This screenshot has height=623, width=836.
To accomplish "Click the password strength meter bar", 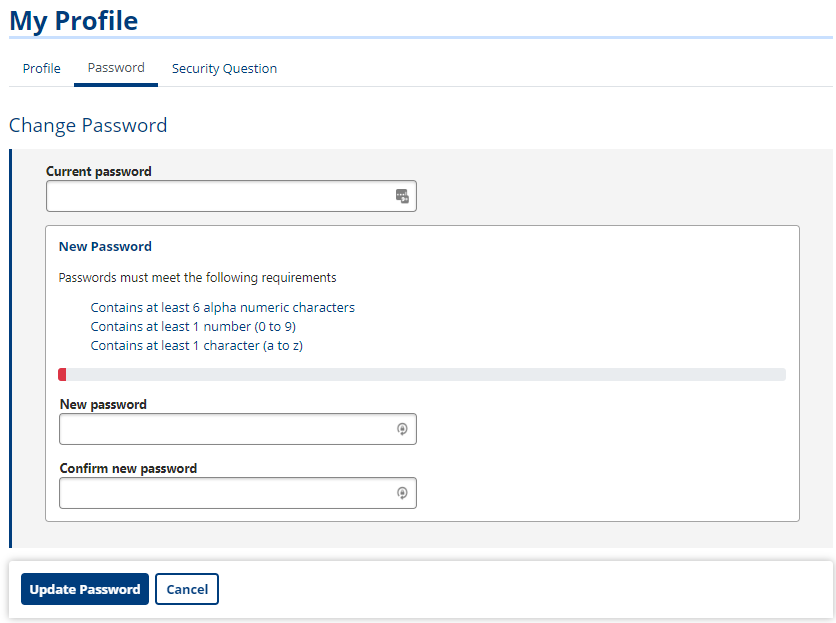I will click(x=422, y=374).
